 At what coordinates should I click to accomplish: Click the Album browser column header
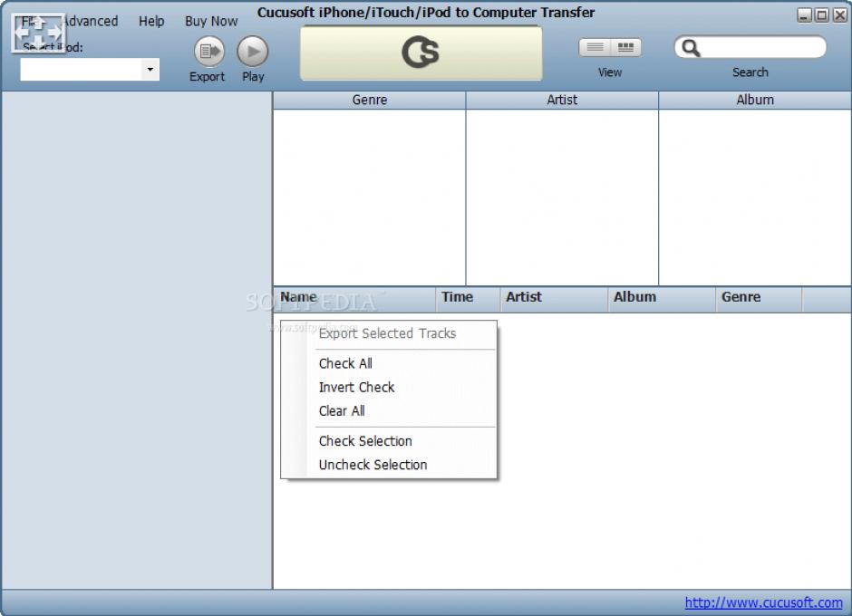pos(755,100)
